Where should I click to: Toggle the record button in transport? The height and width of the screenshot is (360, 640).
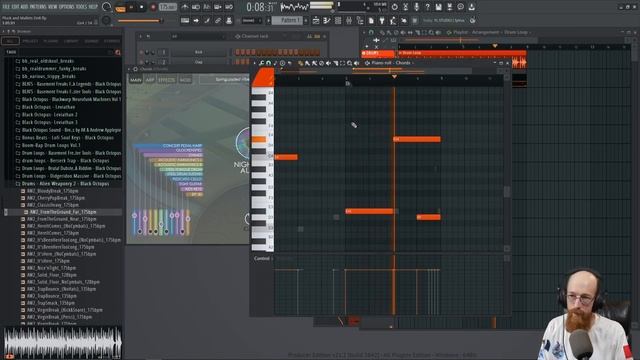(x=153, y=7)
